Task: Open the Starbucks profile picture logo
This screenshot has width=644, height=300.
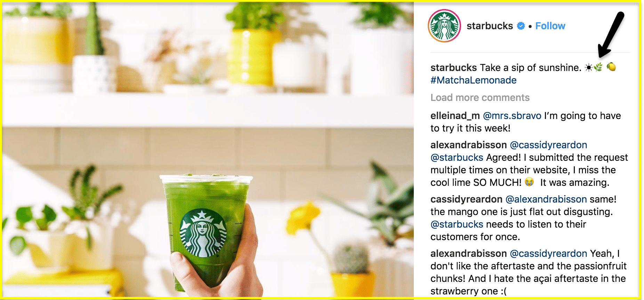Action: pyautogui.click(x=444, y=26)
